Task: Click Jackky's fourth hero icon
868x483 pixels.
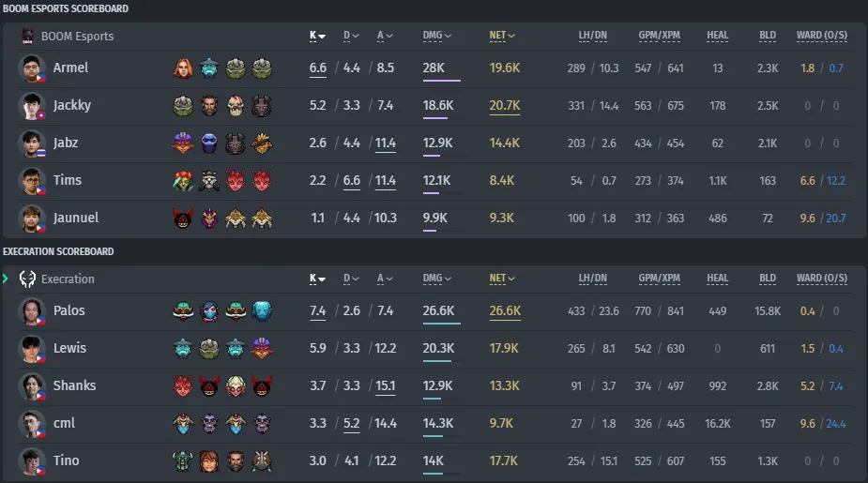Action: [262, 106]
